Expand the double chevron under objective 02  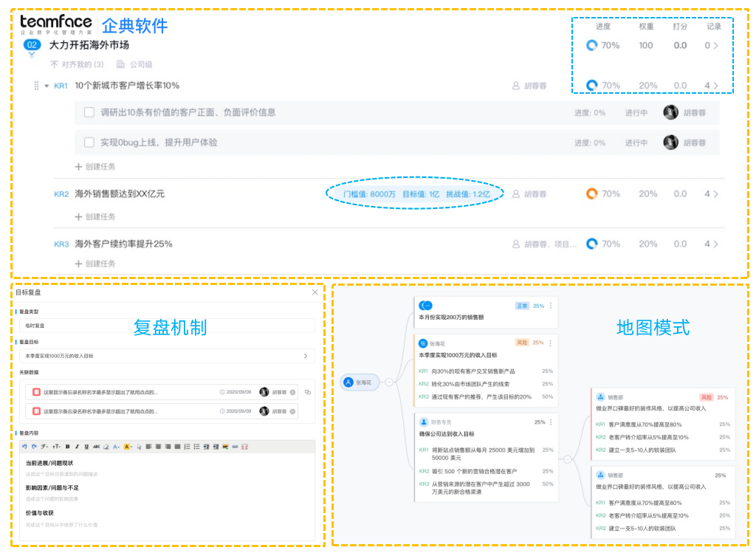[32, 54]
